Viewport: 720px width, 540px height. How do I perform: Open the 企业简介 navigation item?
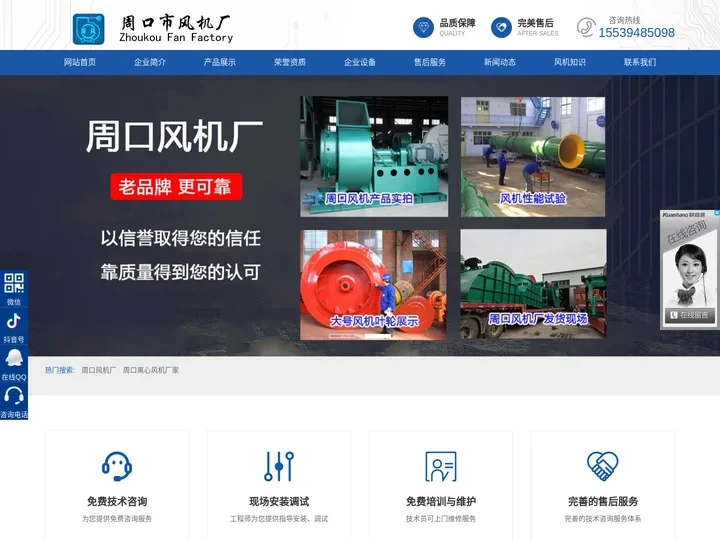tap(150, 62)
